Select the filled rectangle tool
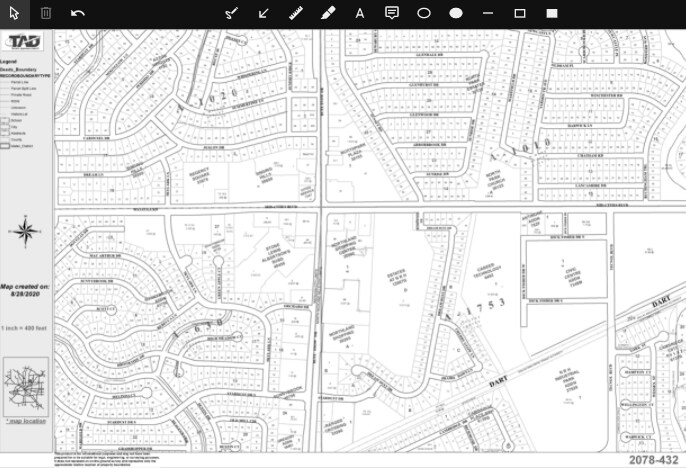 click(x=552, y=13)
